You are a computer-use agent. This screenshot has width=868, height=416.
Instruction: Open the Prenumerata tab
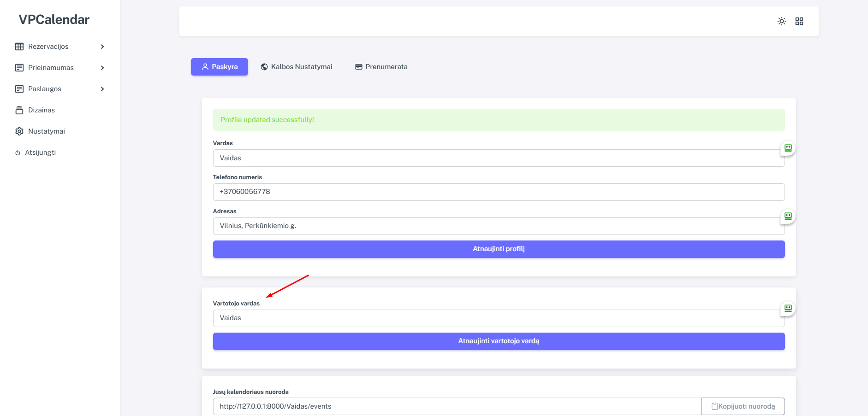[381, 67]
